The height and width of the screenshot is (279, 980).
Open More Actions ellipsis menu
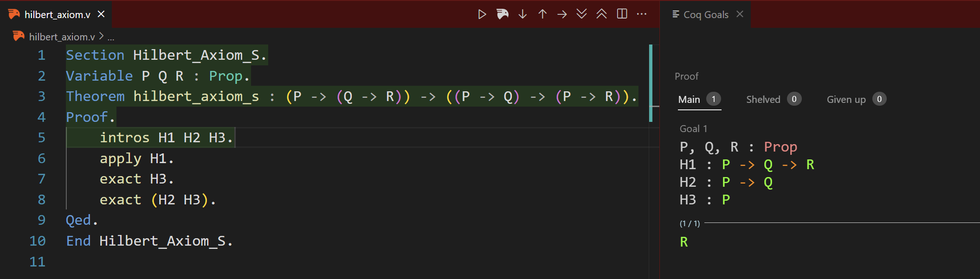642,14
